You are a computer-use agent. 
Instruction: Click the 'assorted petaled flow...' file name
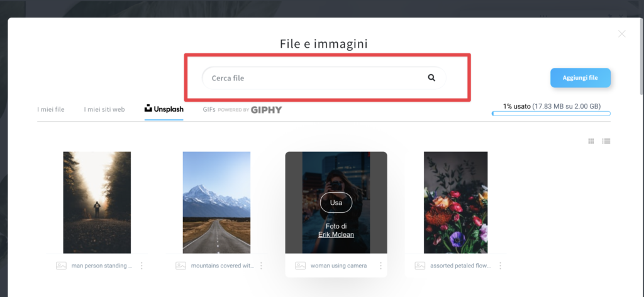[460, 266]
